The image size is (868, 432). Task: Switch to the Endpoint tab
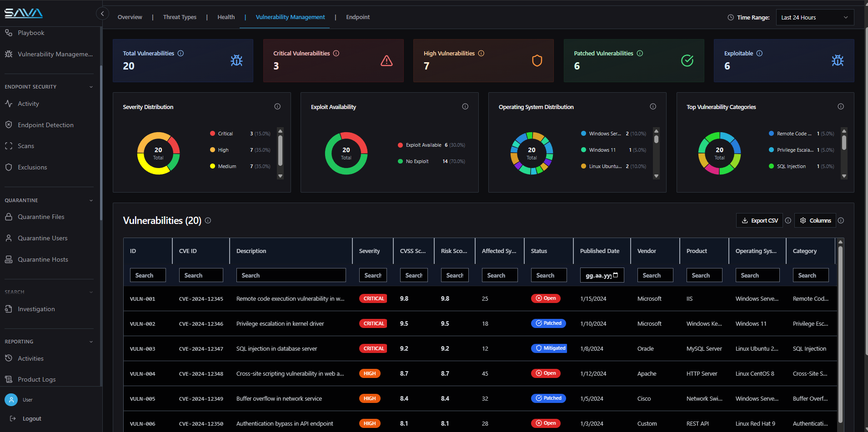(x=358, y=17)
